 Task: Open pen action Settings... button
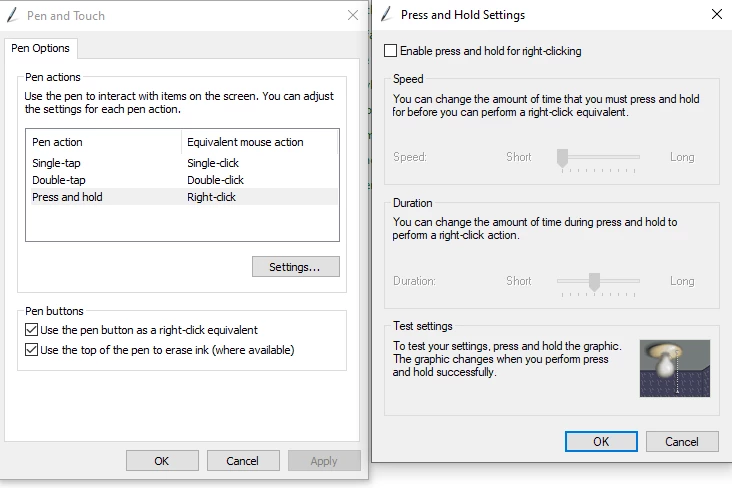(296, 267)
